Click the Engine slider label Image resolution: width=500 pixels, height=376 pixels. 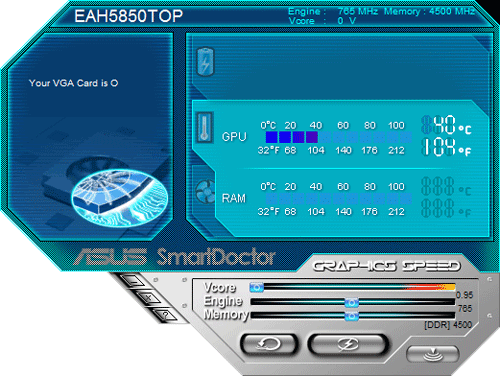pos(223,301)
